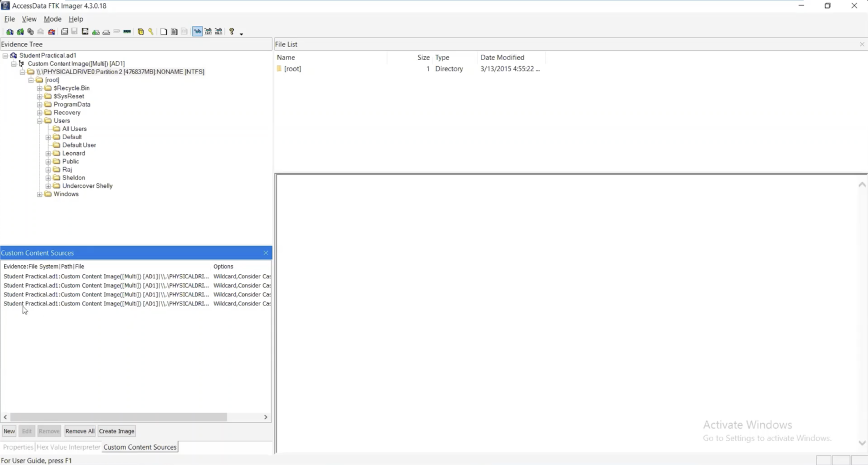The image size is (868, 465).
Task: Expand the Windows folder node
Action: point(39,194)
